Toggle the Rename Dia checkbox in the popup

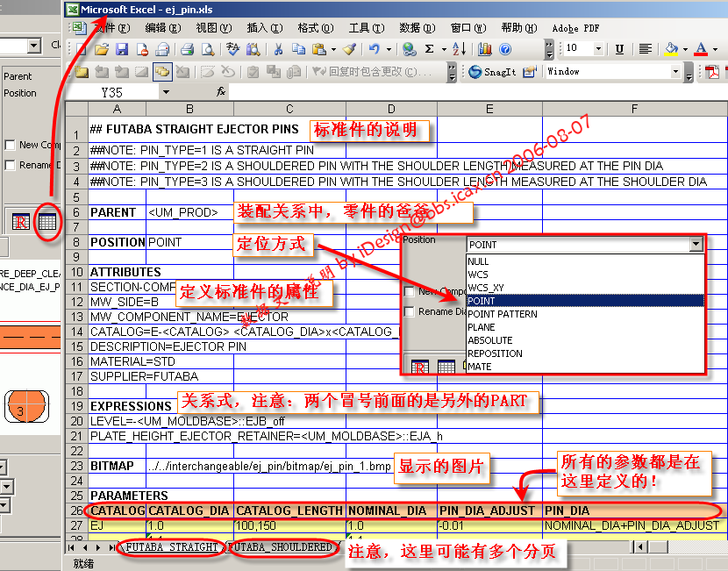(x=409, y=311)
